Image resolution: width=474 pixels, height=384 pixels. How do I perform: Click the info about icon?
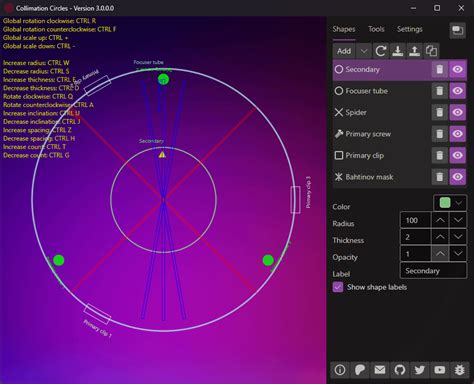pos(340,370)
